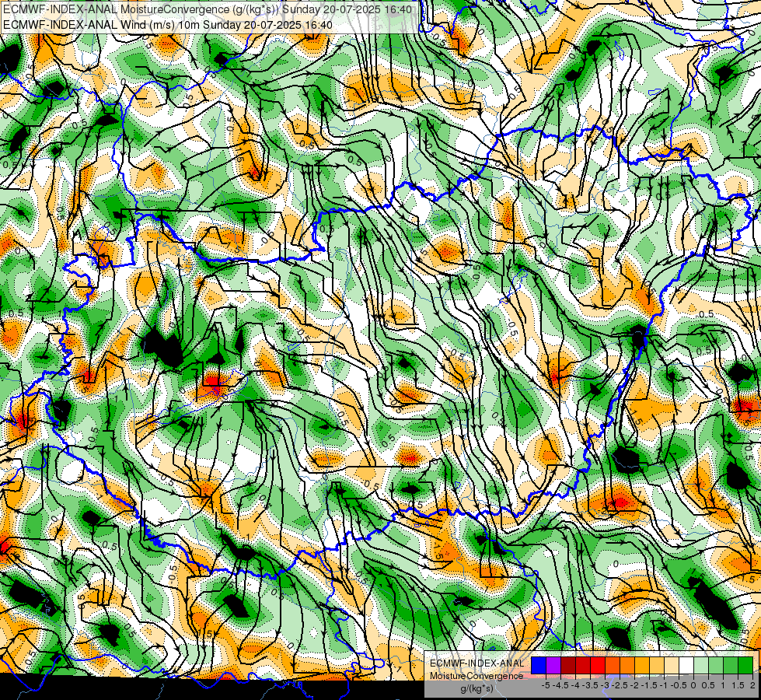
Task: Pick the darkest green swatch between 1.5 and 2
Action: click(x=745, y=665)
